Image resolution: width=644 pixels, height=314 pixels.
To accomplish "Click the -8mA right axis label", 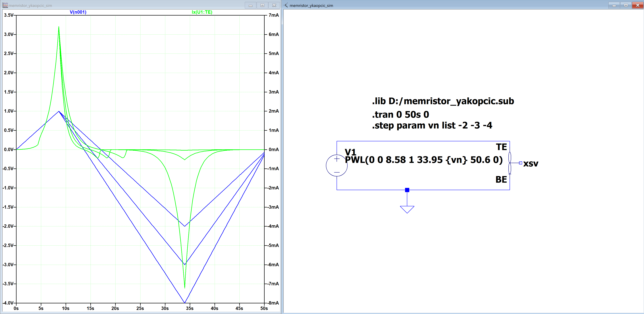I will pos(273,303).
